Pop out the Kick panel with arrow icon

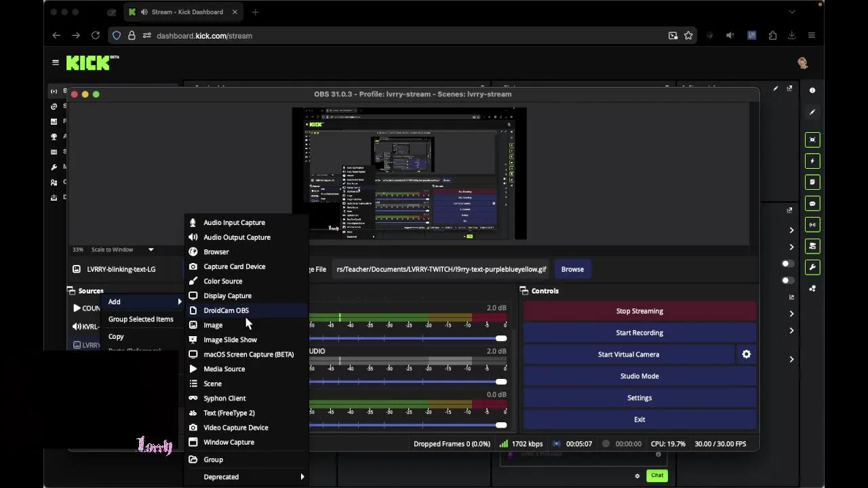pyautogui.click(x=789, y=88)
